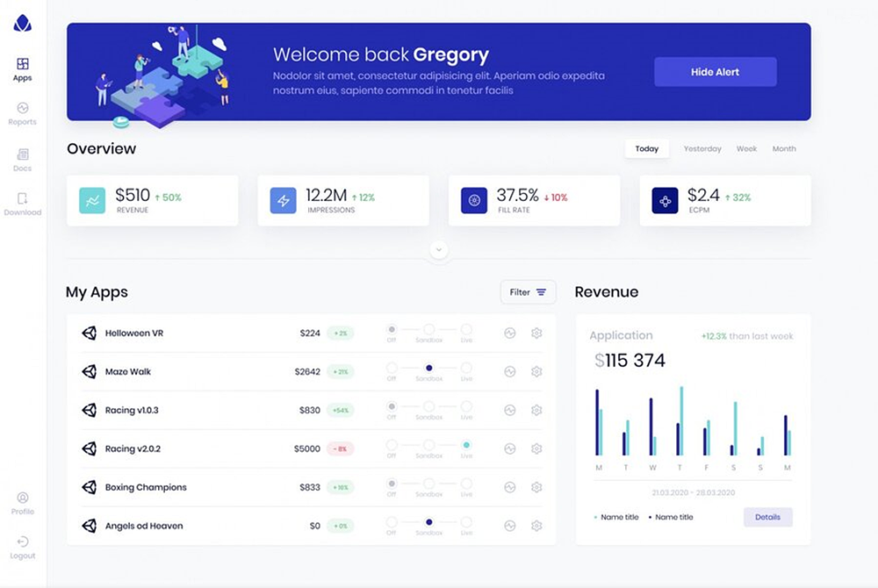Go to Docs in sidebar
Screen dimensions: 878x588
tap(23, 159)
